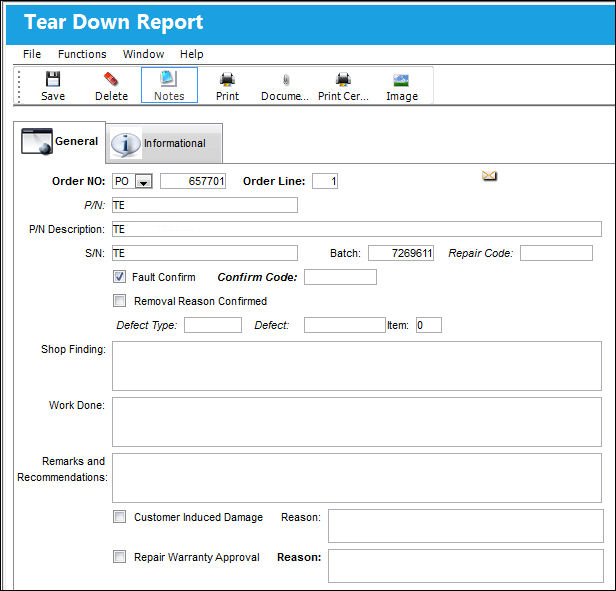Click Customer Induced Damage Reason box
The width and height of the screenshot is (616, 591).
point(466,526)
